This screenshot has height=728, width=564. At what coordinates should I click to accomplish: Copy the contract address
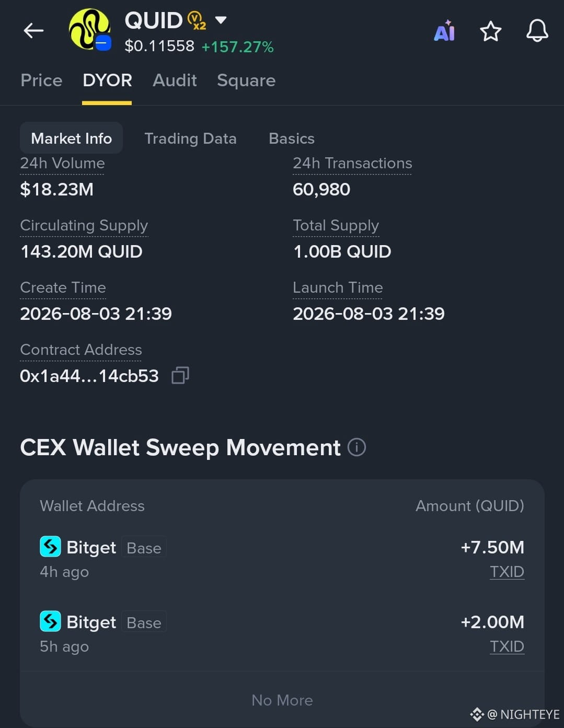[x=180, y=375]
